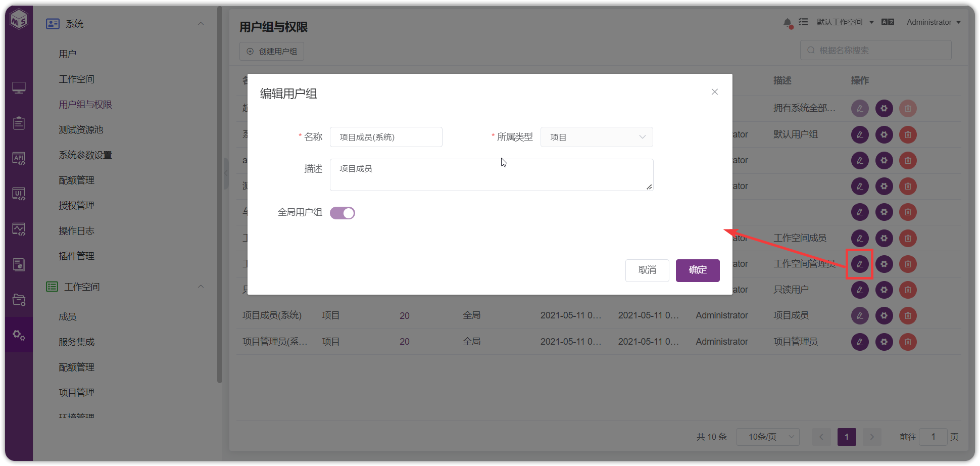Click the language switch icon
980x466 pixels.
coord(888,22)
